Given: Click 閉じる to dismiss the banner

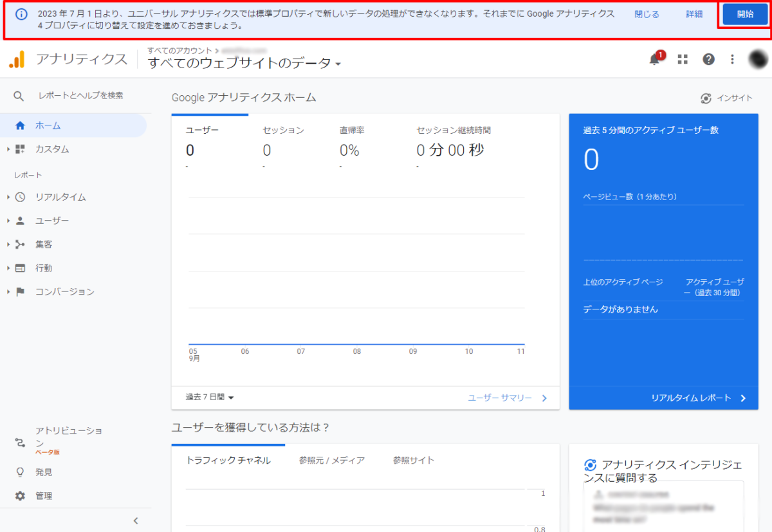Looking at the screenshot, I should 647,14.
